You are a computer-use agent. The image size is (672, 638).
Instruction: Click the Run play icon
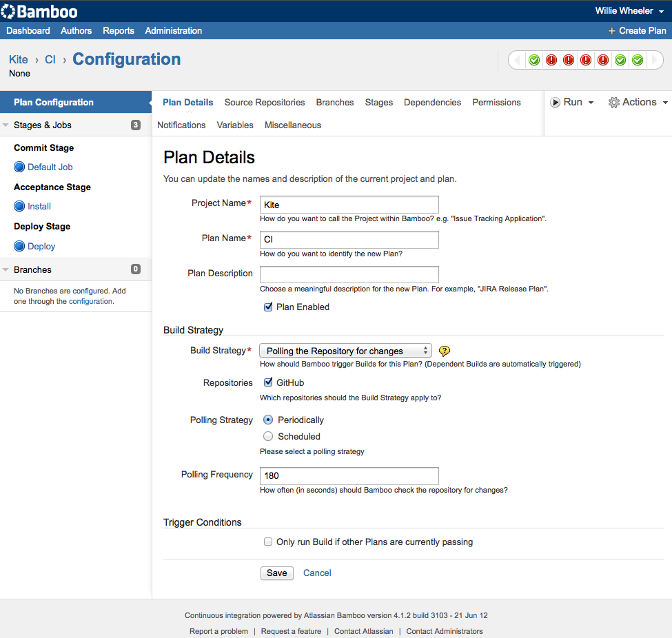tap(555, 103)
